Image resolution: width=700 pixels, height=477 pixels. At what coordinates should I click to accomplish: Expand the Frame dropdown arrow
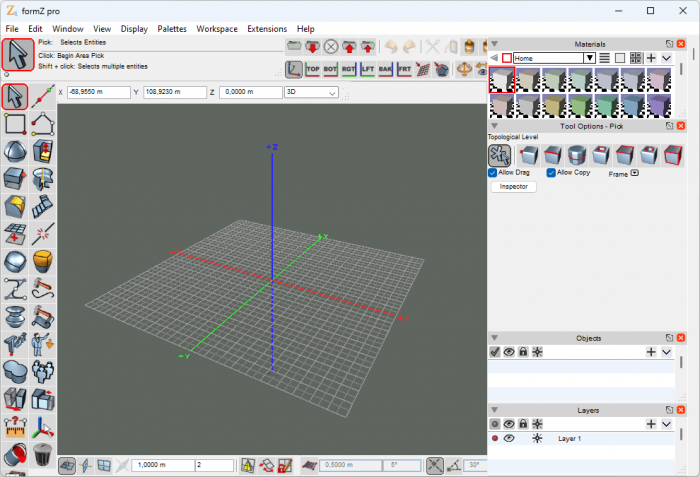[634, 174]
